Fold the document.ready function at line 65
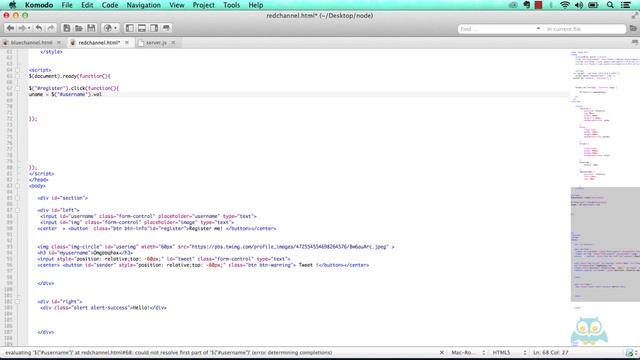 click(18, 76)
